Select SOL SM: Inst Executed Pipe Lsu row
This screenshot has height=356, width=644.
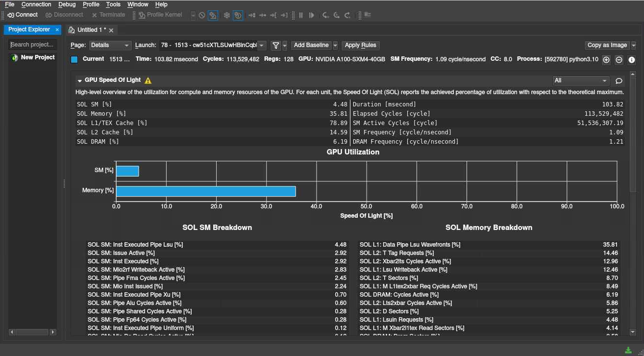click(217, 245)
